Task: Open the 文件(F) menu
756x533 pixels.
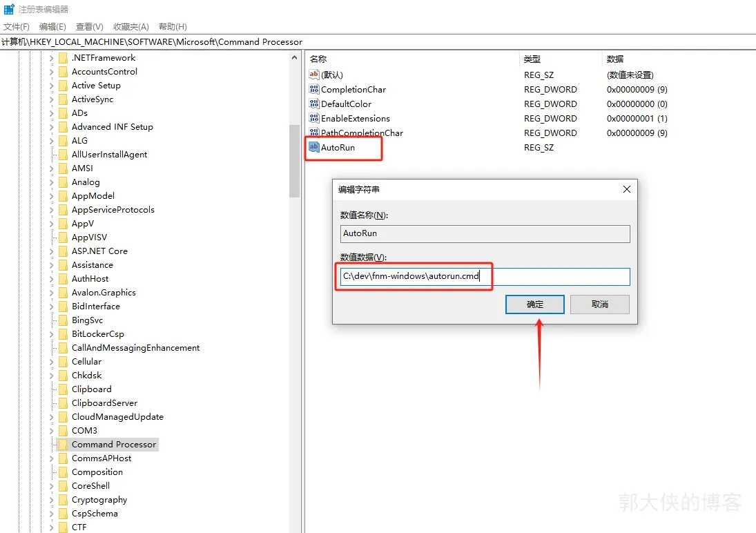Action: (x=17, y=26)
